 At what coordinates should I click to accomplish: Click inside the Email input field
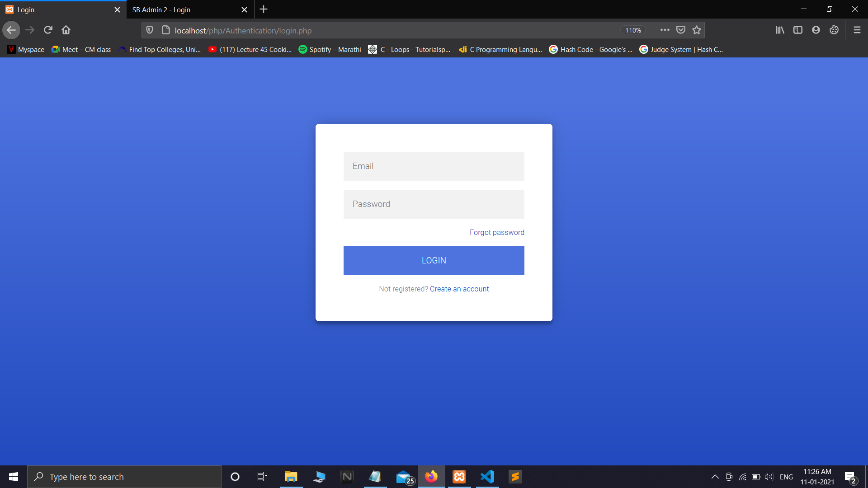[x=434, y=166]
